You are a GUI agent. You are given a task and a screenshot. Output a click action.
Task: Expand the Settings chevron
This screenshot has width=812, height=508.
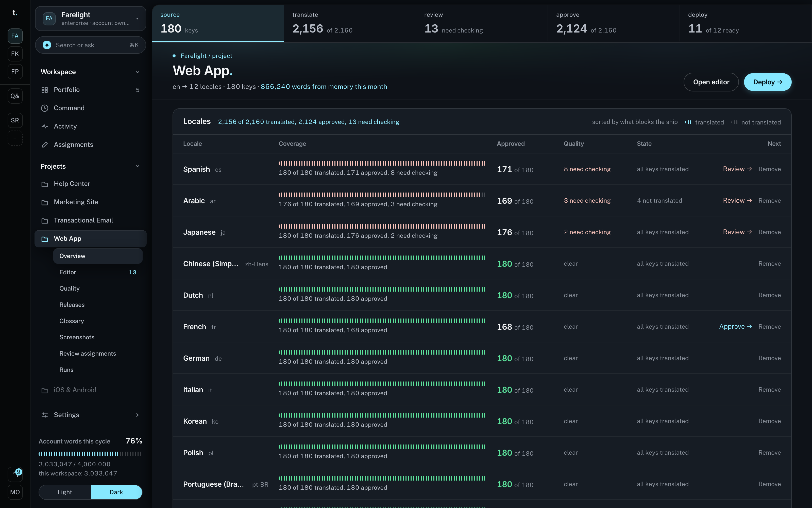pos(137,415)
